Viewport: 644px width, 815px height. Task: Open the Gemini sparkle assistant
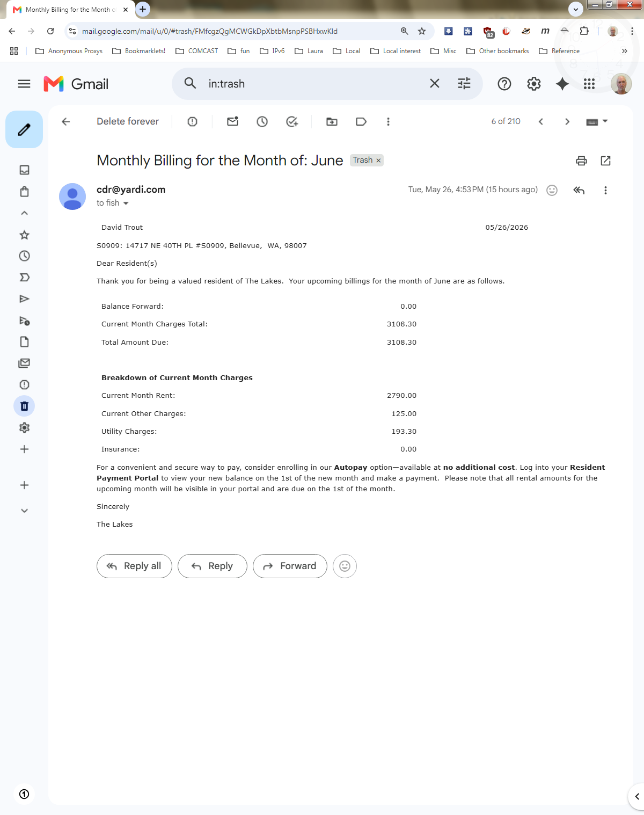pyautogui.click(x=562, y=84)
